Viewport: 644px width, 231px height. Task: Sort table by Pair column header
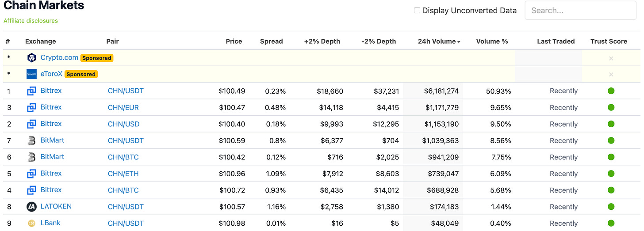pos(112,42)
